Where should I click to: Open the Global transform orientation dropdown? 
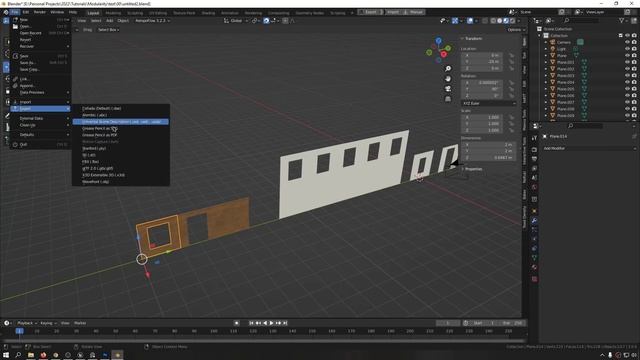[236, 20]
